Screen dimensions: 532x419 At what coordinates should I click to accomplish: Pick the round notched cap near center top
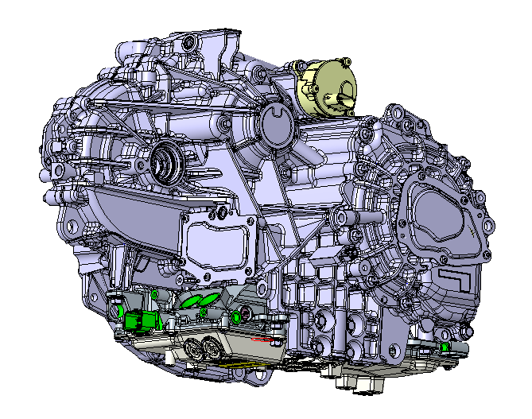pos(277,126)
